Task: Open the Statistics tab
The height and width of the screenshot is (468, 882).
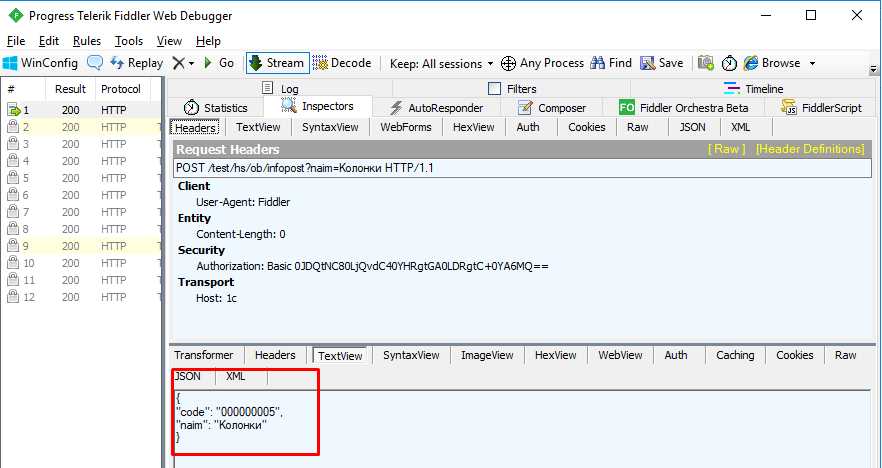Action: [216, 107]
